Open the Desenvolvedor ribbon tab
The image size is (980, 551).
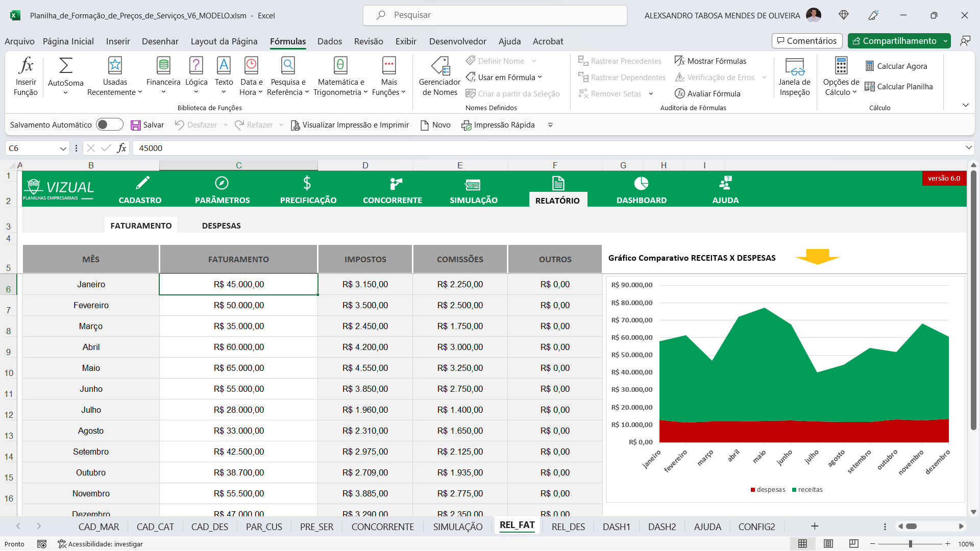click(457, 41)
